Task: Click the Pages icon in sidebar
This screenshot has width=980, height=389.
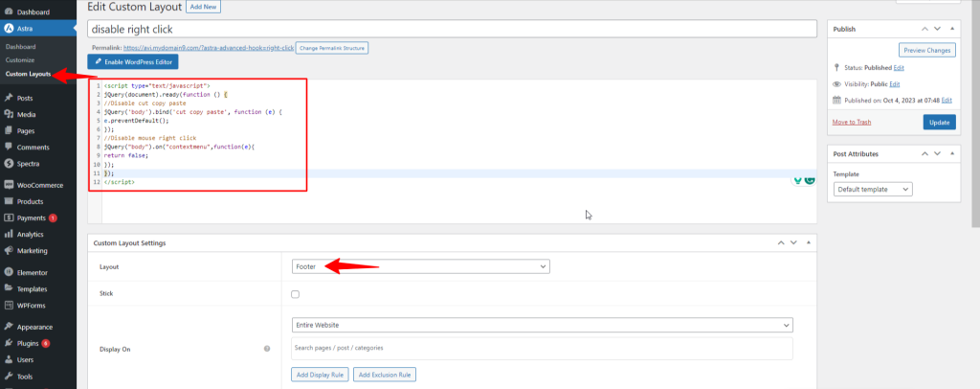Action: [8, 130]
